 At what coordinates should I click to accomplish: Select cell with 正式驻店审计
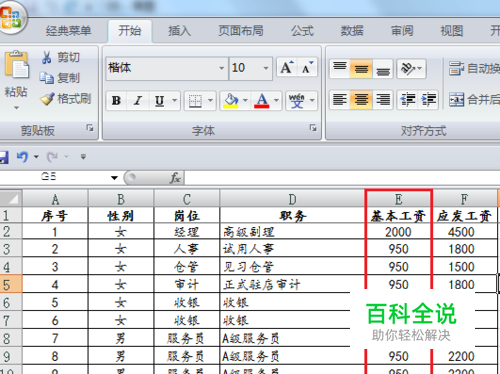tap(292, 284)
